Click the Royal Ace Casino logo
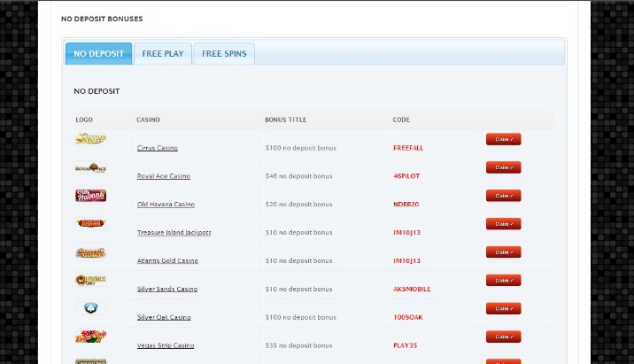634x364 pixels. pyautogui.click(x=90, y=167)
